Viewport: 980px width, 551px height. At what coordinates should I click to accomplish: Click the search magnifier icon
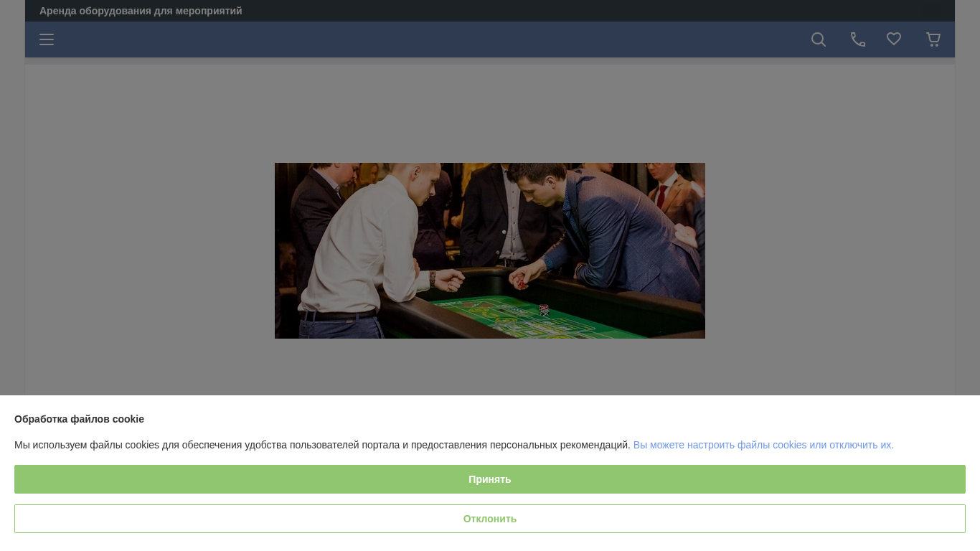(819, 39)
